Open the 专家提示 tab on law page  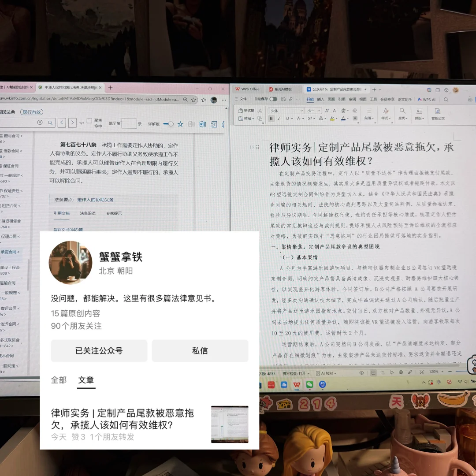tap(114, 213)
